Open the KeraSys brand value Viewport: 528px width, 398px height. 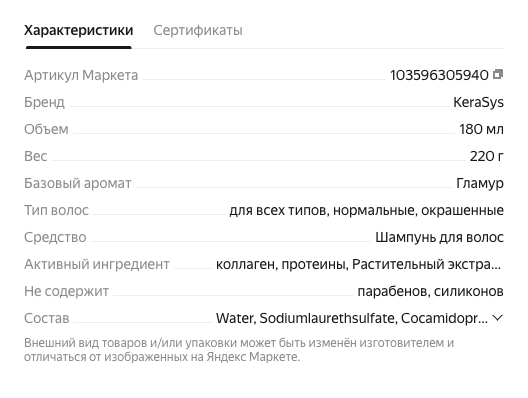click(x=478, y=102)
